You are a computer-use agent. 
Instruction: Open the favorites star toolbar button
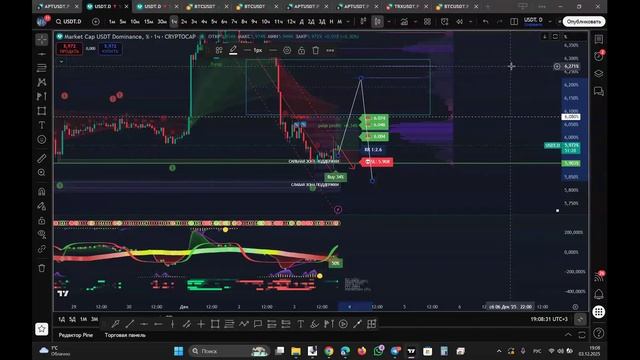[x=42, y=329]
